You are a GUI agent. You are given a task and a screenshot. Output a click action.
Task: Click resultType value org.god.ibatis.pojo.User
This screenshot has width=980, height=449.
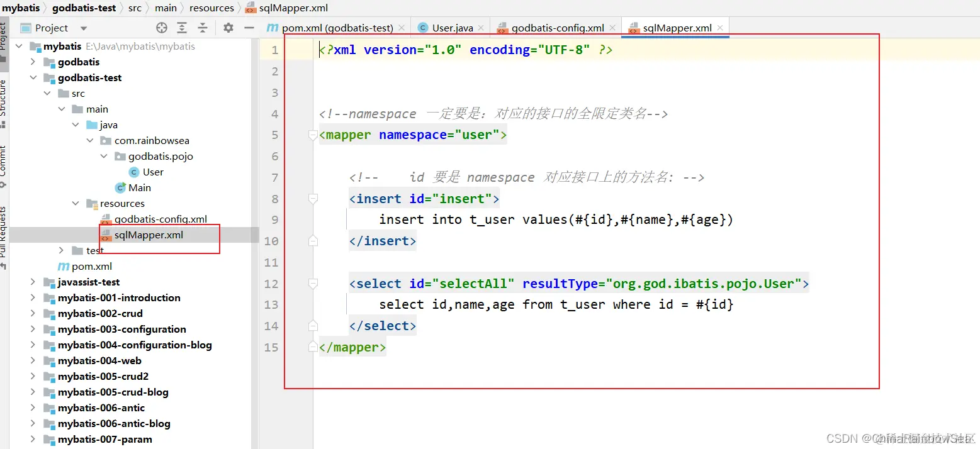point(704,284)
